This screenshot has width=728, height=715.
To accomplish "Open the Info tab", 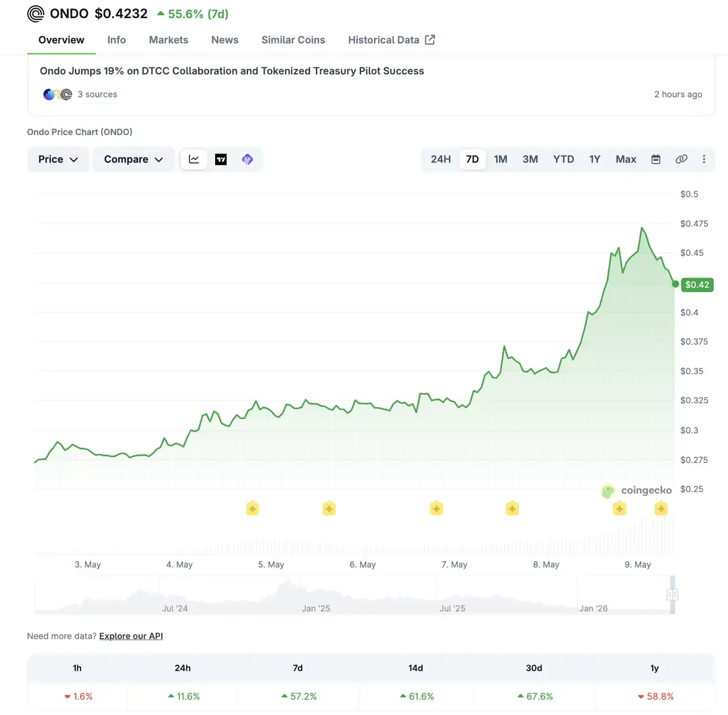I will (x=116, y=40).
